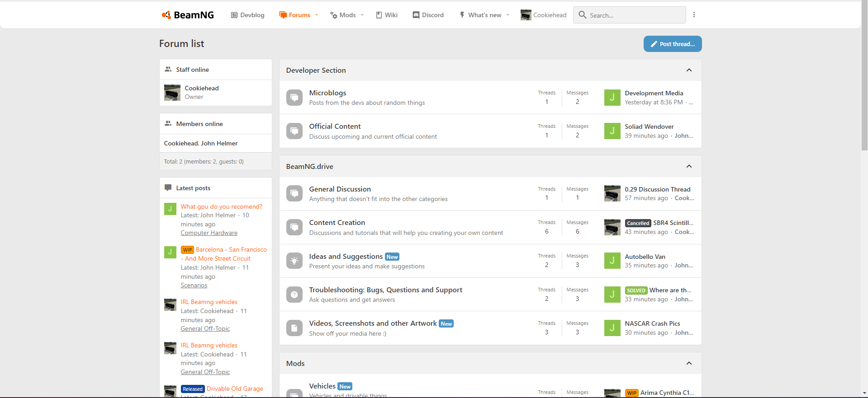This screenshot has width=868, height=398.
Task: Click the Official Content forum icon
Action: (x=294, y=131)
